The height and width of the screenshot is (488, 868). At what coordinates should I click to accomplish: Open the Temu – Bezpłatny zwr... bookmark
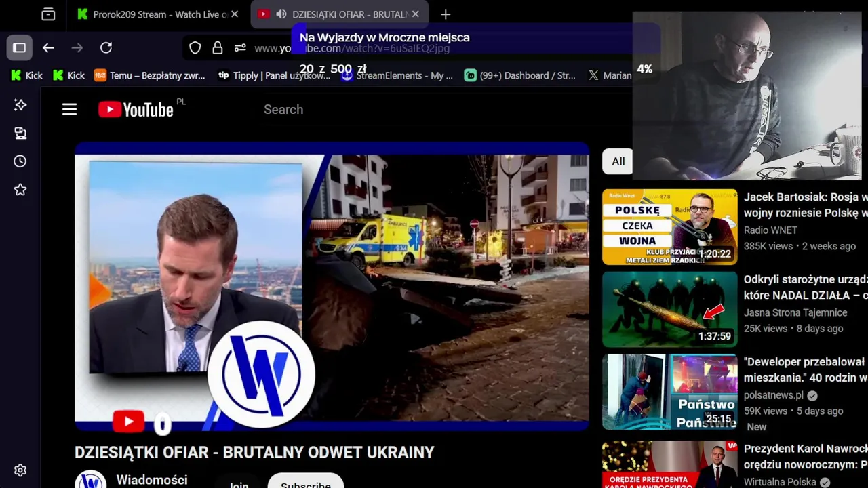pyautogui.click(x=149, y=75)
